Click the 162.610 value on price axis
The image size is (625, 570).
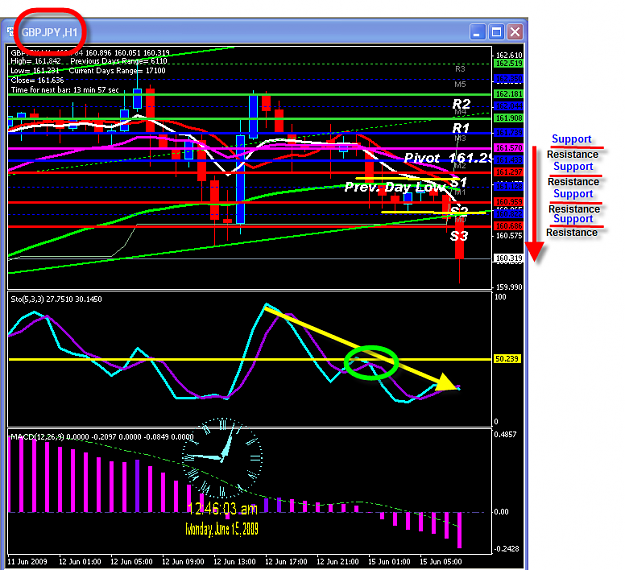tap(509, 55)
